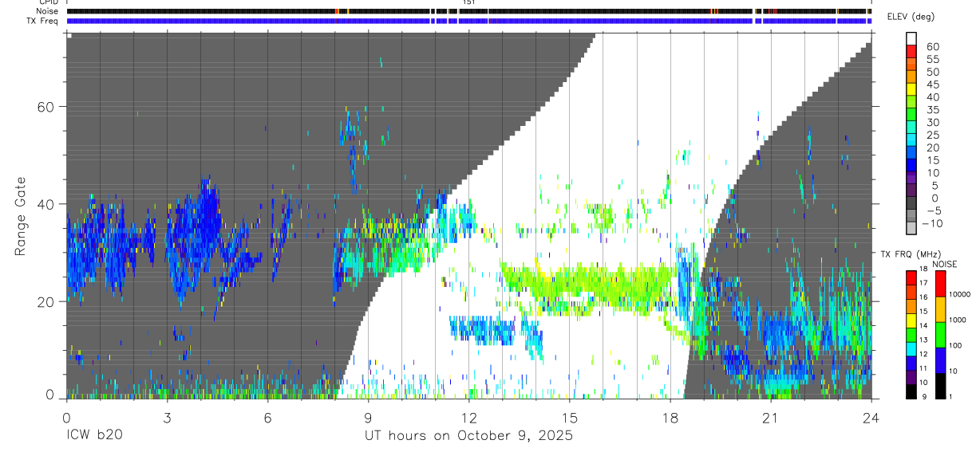Screen dimensions: 980x452
Task: Click the 'Noise' row label at top left
Action: (x=47, y=11)
